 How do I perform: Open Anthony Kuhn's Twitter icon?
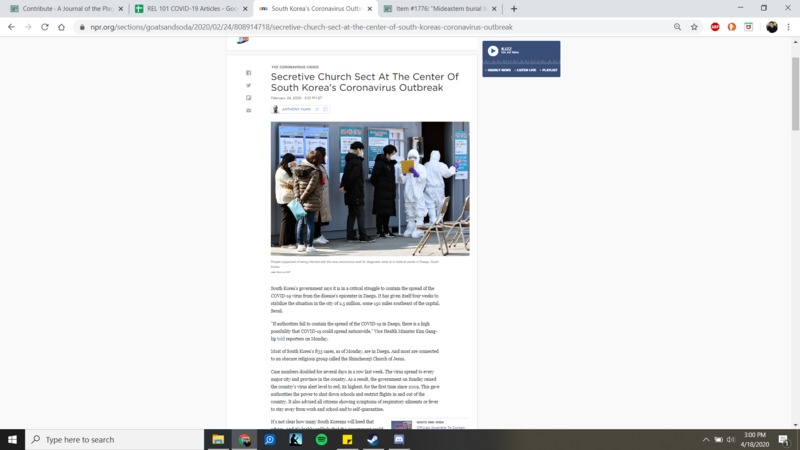[317, 109]
